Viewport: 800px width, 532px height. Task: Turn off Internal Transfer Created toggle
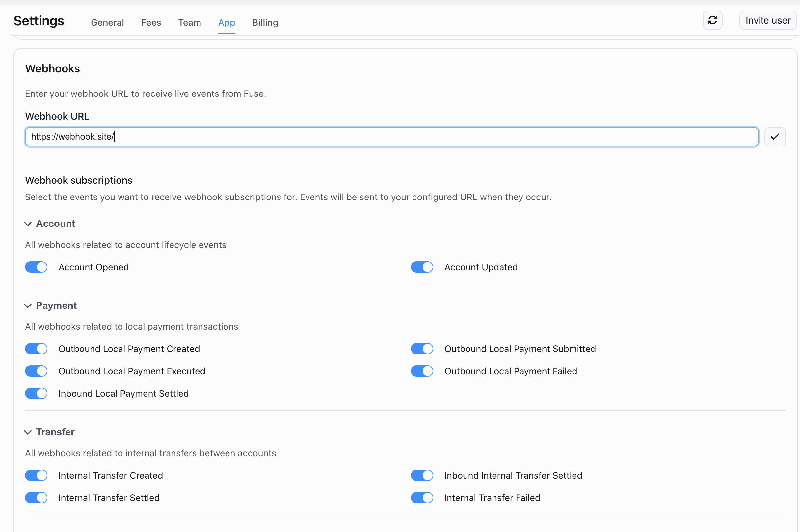[36, 475]
